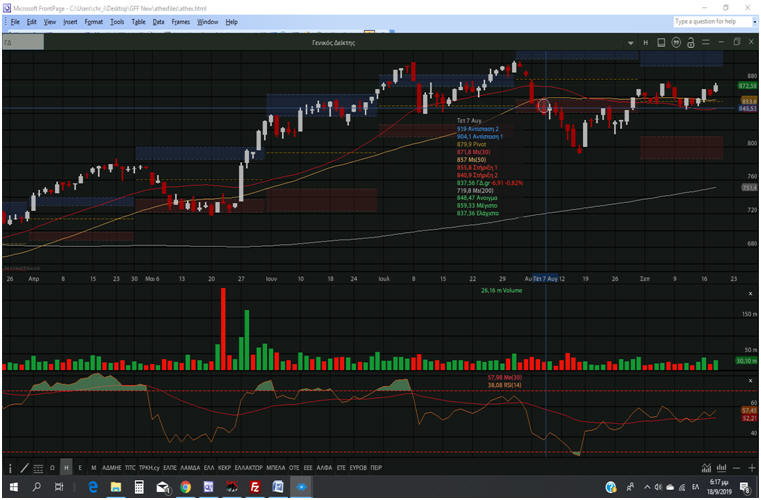The height and width of the screenshot is (500, 761).
Task: Launch Microsoft Edge from taskbar
Action: 93,487
